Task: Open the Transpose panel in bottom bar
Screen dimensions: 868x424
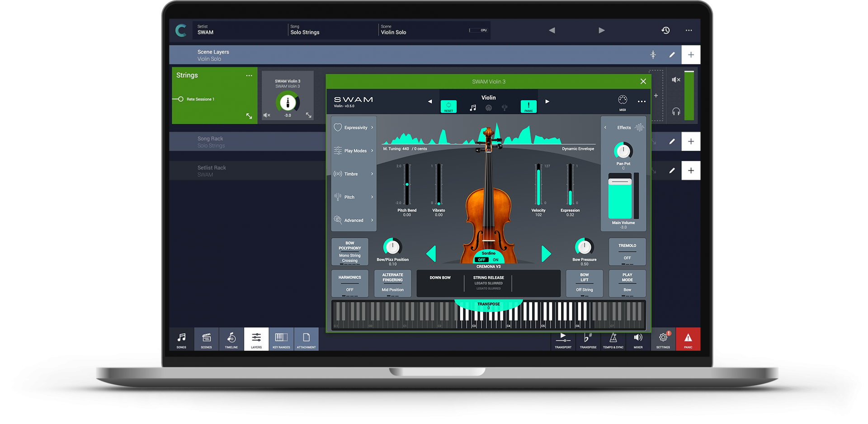Action: click(x=588, y=340)
